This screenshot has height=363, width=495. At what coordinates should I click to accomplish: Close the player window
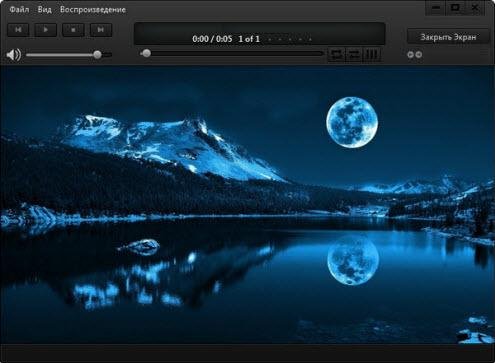[x=475, y=8]
